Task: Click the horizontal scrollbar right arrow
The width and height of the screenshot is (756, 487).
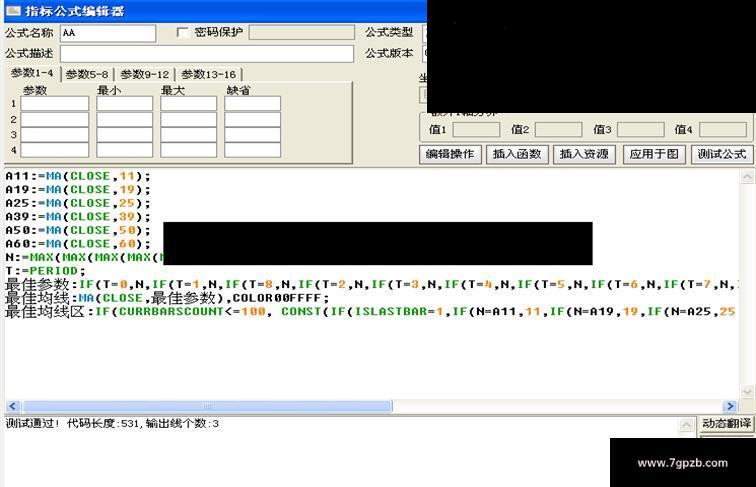Action: coord(730,406)
